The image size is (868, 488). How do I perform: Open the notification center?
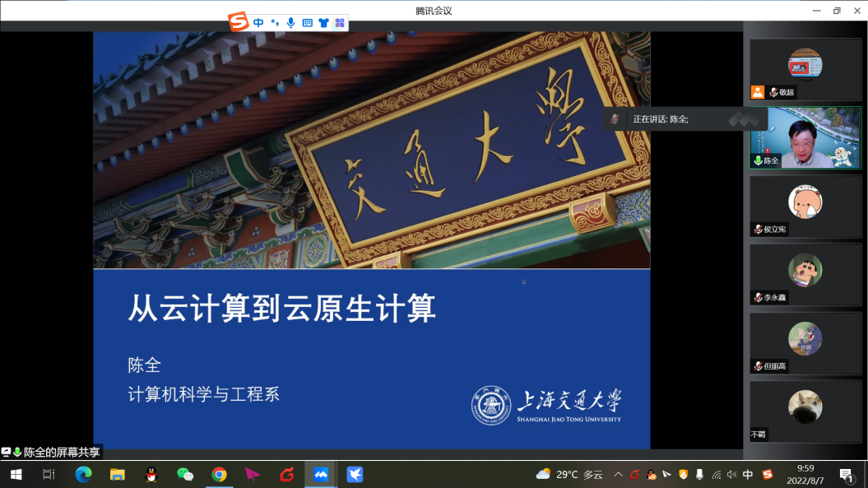tap(846, 475)
